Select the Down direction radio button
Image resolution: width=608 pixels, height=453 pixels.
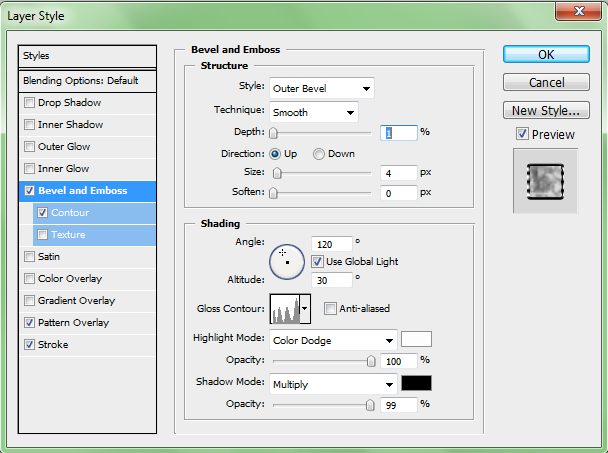[x=319, y=154]
